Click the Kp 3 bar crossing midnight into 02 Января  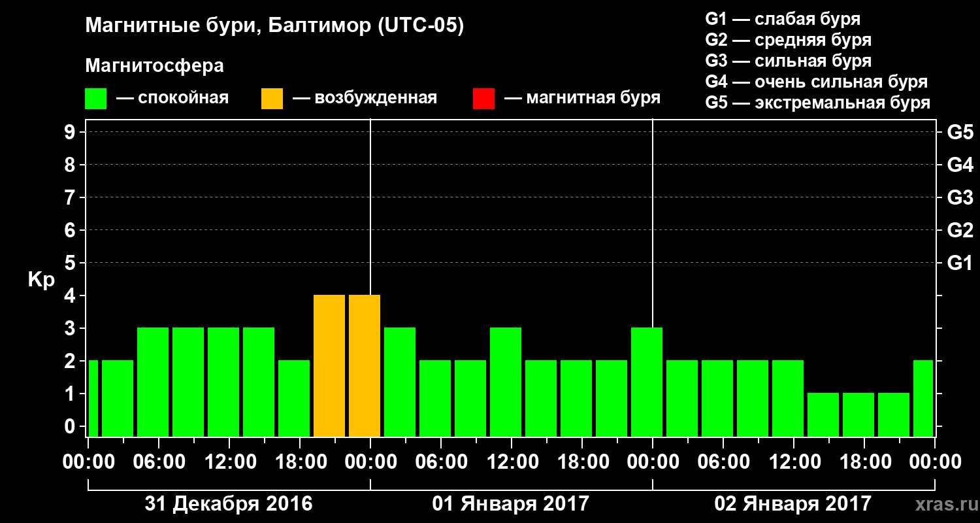pos(647,382)
